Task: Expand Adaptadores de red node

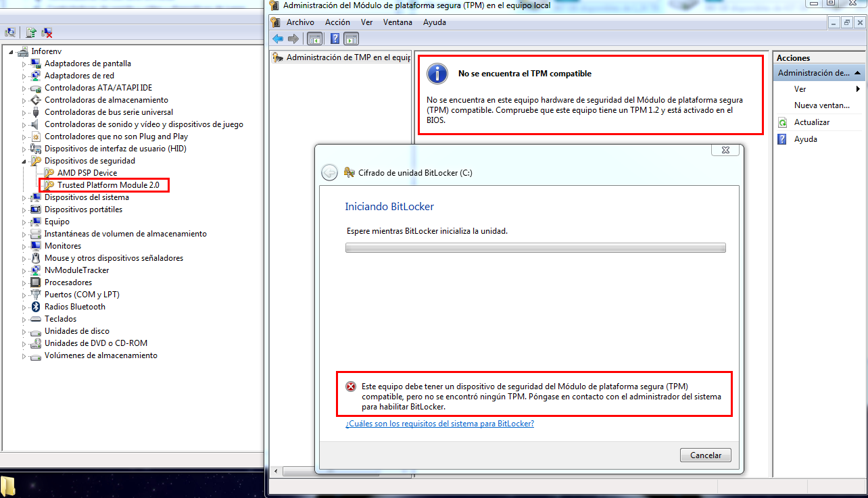Action: tap(24, 76)
